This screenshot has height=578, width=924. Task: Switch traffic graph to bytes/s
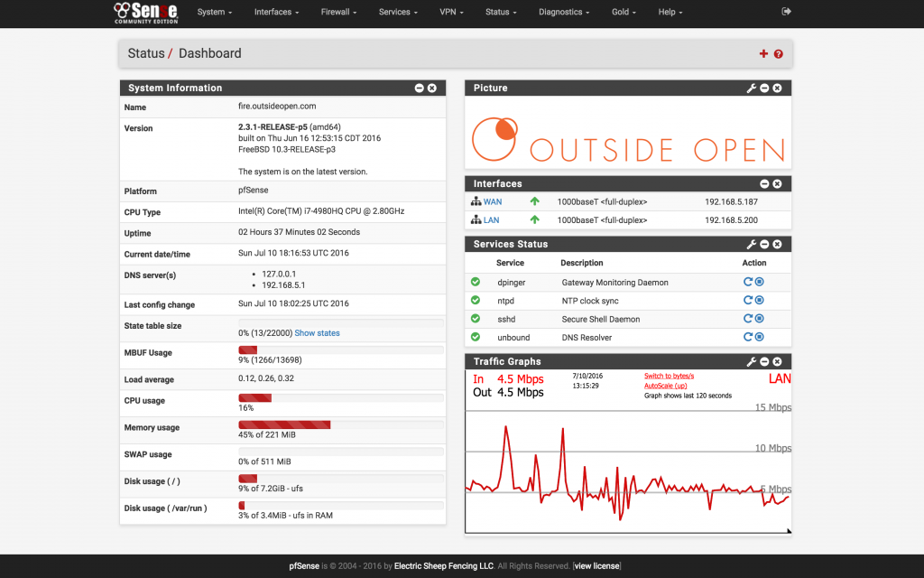click(x=669, y=376)
